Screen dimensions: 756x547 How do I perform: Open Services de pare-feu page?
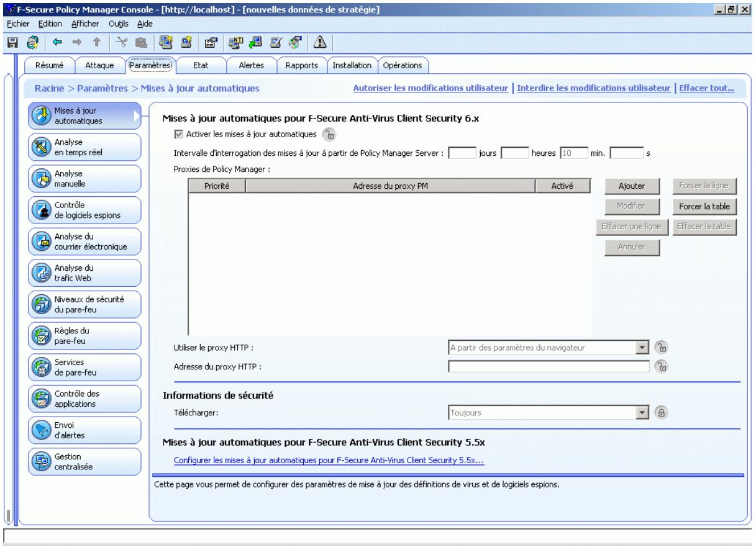pyautogui.click(x=84, y=367)
